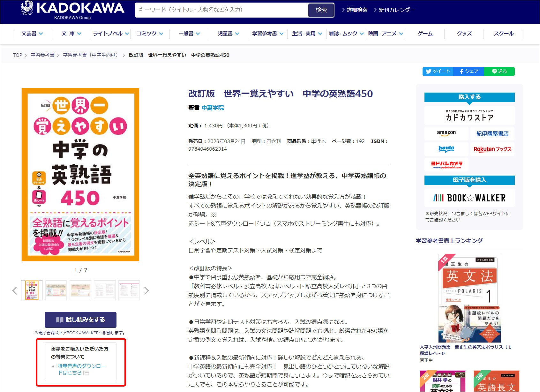
Task: Click the keyword search input field
Action: point(222,10)
